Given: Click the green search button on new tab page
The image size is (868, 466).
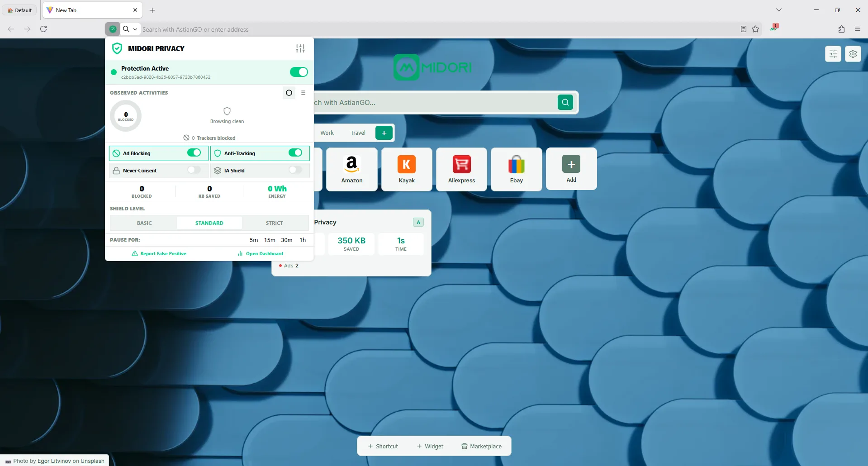Looking at the screenshot, I should tap(565, 102).
